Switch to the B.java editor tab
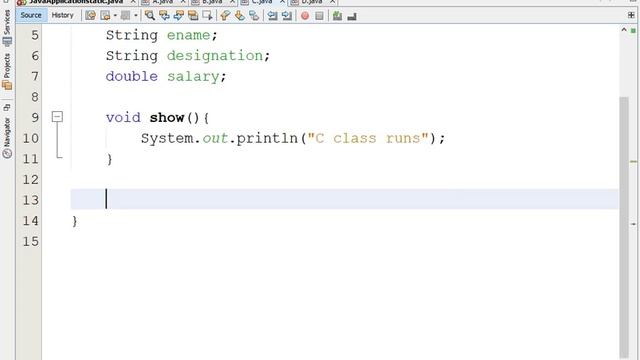The width and height of the screenshot is (640, 360). 212,2
